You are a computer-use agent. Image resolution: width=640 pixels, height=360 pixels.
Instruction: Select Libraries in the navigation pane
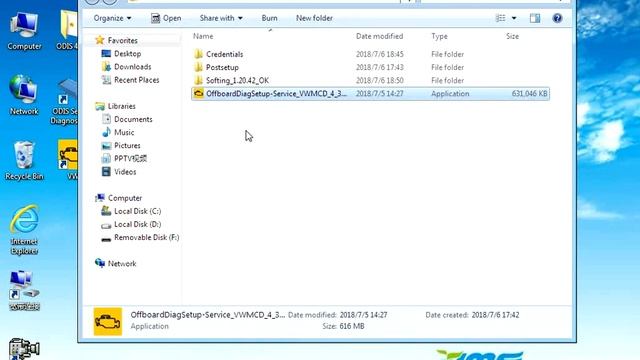click(122, 106)
